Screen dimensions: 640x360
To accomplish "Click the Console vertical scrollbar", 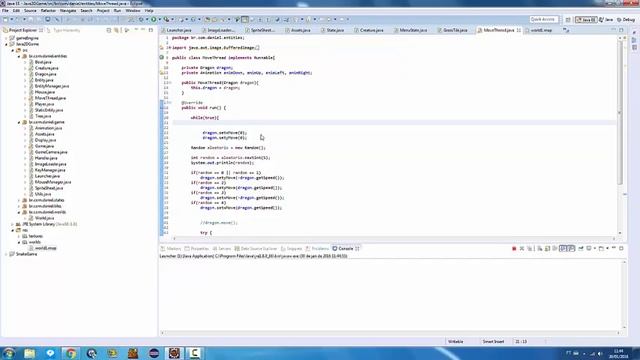I will 624,294.
